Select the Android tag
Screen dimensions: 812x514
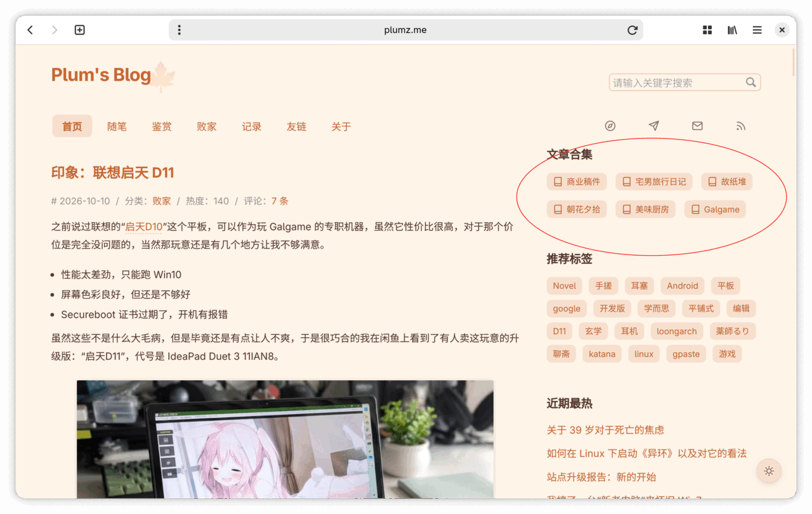pos(683,286)
